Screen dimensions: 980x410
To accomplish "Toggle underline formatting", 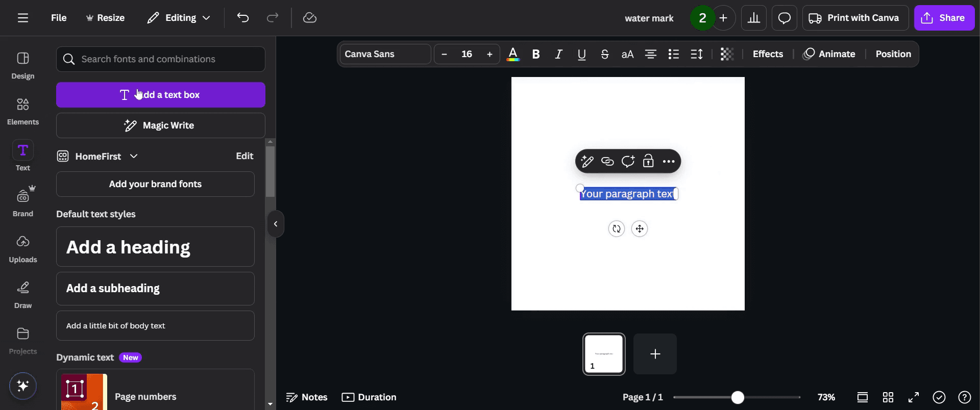I will coord(582,54).
